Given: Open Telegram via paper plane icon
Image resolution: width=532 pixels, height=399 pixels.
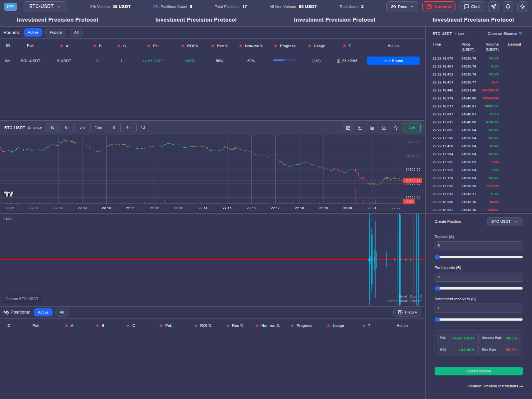Looking at the screenshot, I should pyautogui.click(x=493, y=7).
